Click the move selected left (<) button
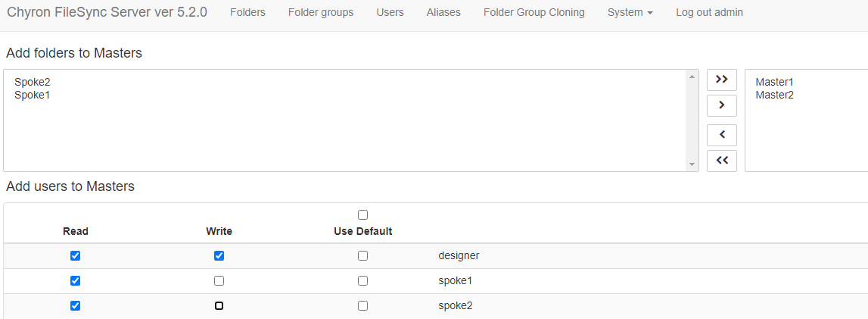This screenshot has width=868, height=319. (721, 135)
